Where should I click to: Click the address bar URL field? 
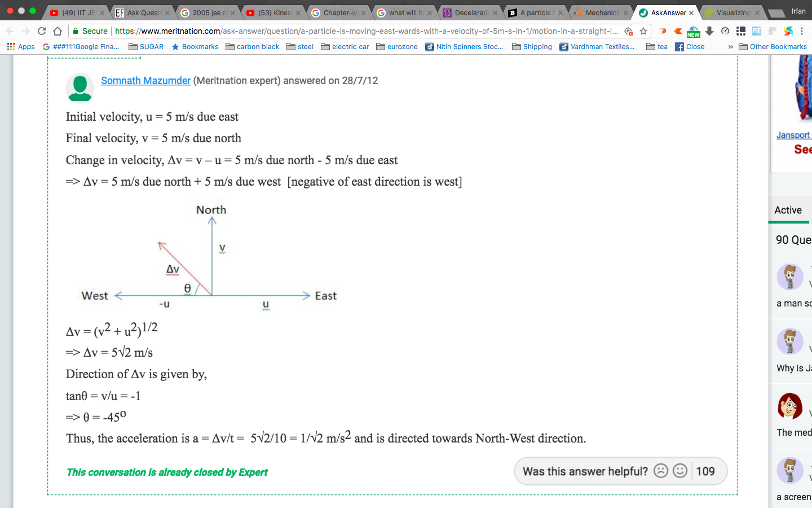[367, 31]
